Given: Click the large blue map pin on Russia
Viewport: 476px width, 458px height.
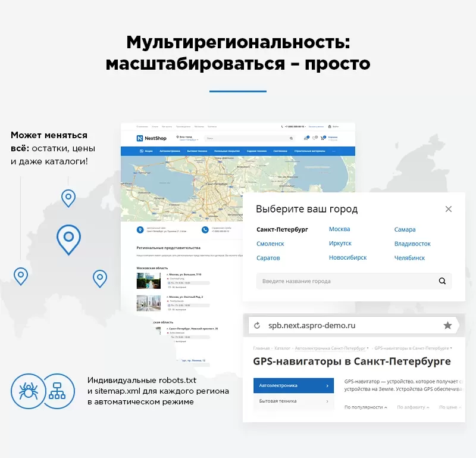Looking at the screenshot, I should pyautogui.click(x=68, y=235).
